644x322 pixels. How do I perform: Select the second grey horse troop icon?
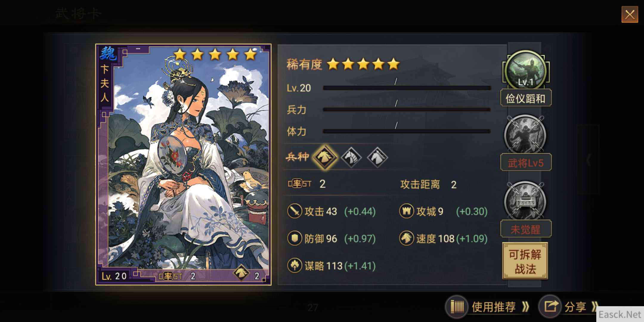click(351, 157)
